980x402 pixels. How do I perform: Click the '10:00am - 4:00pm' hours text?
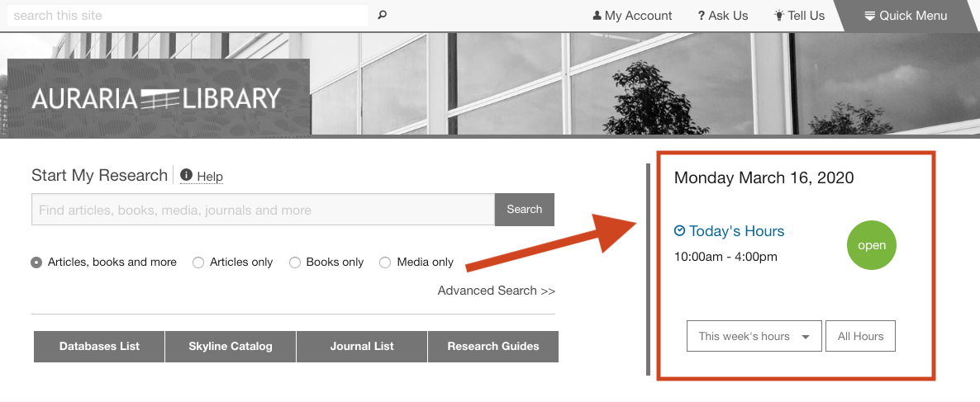[x=725, y=257]
